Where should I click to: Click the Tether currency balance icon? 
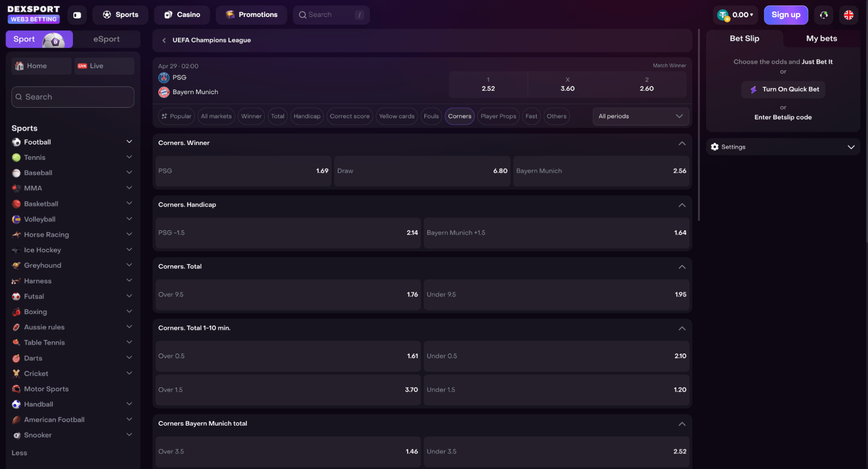coord(723,15)
